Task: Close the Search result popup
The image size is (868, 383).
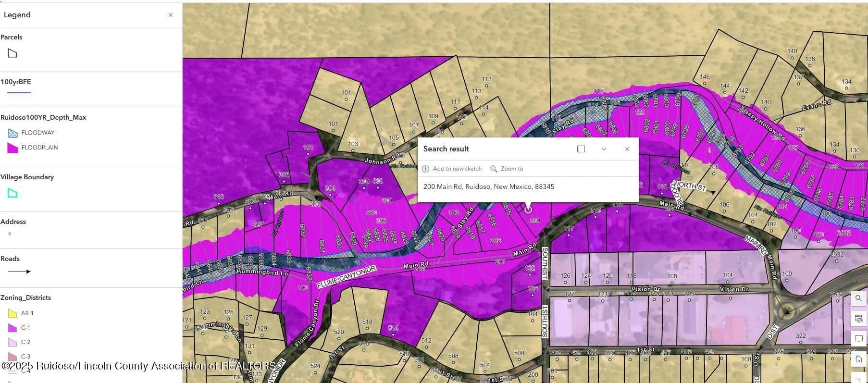Action: 627,149
